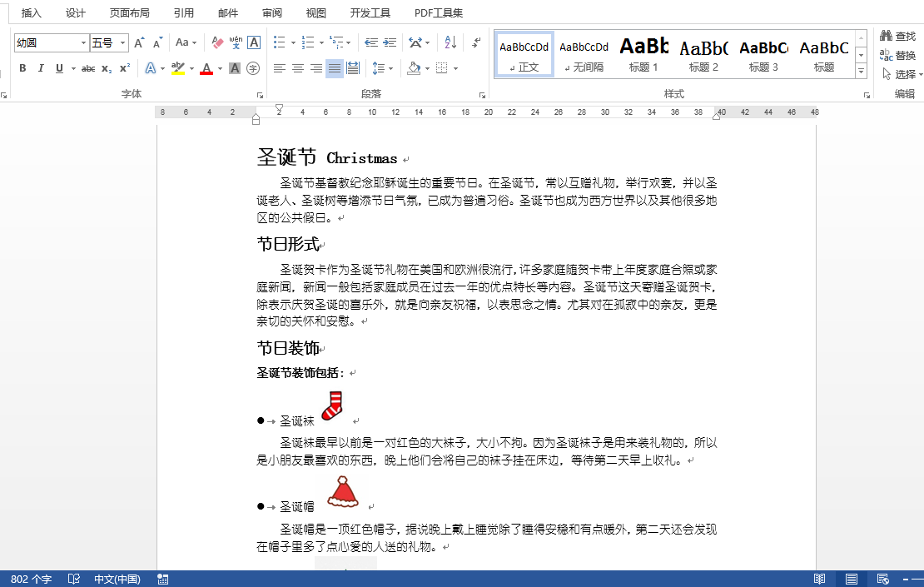
Task: Apply 标题 2 style
Action: [703, 55]
